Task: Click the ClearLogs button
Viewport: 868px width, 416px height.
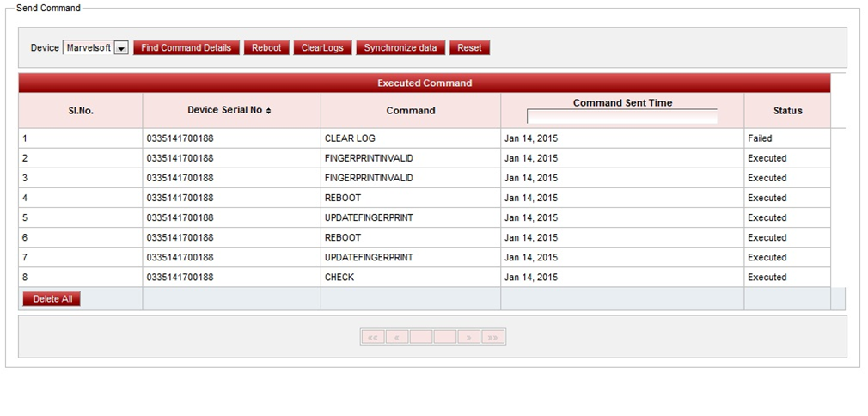Action: pos(322,48)
